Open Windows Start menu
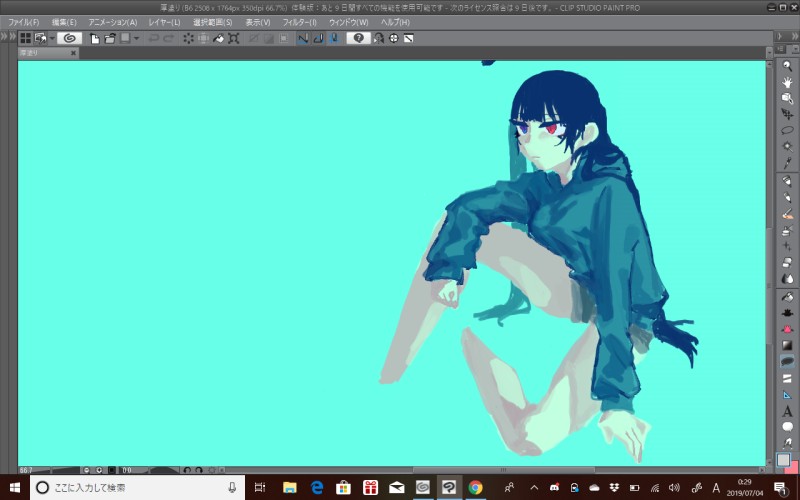The image size is (800, 500). click(x=14, y=487)
